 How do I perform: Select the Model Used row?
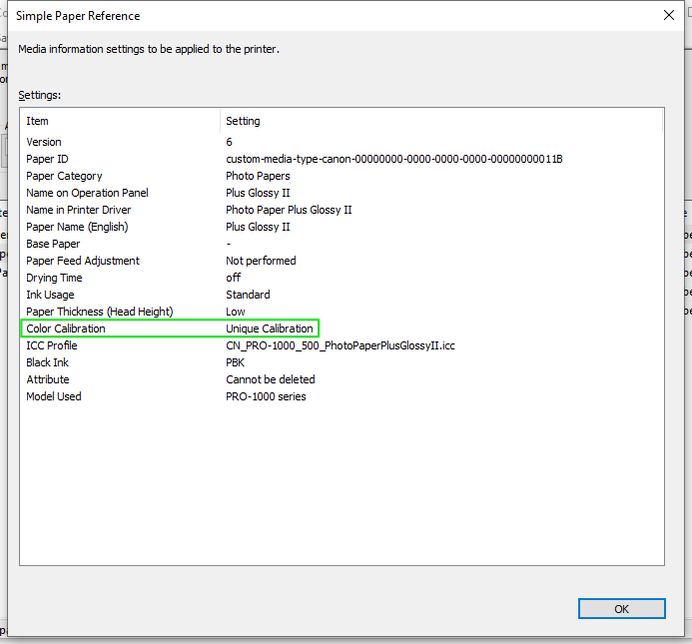click(342, 396)
